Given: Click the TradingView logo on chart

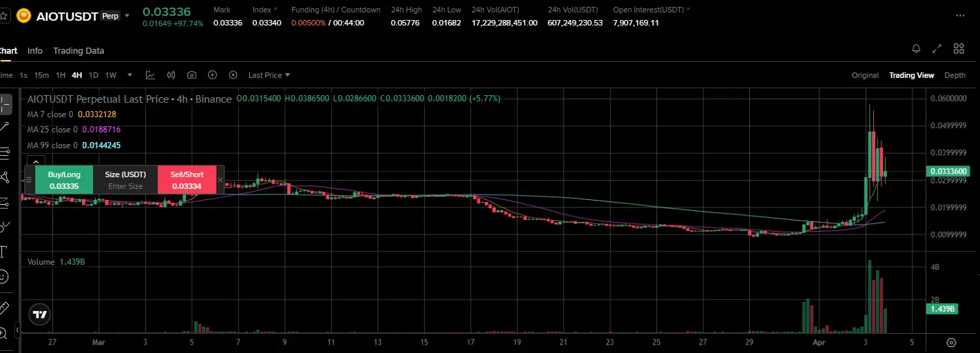Looking at the screenshot, I should point(40,314).
